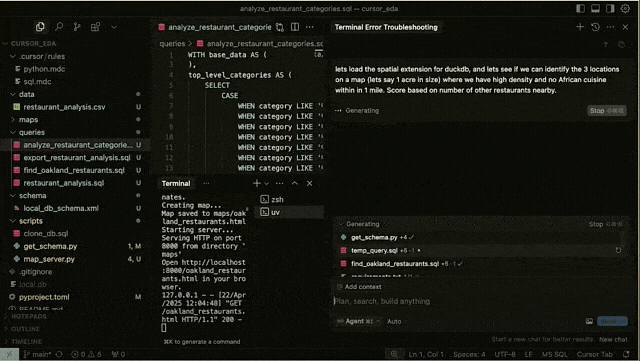Toggle AI pane layout icon

610,9
